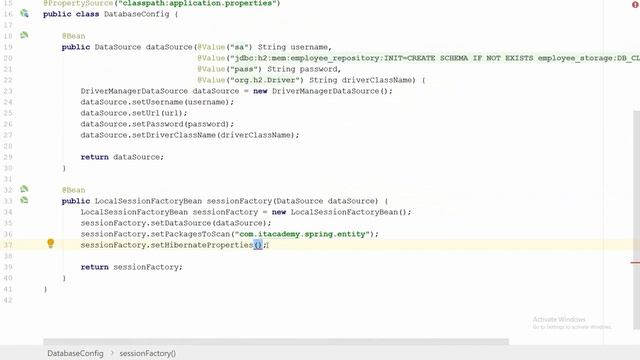Select sessionFactory() in the breadcrumb bar

[x=147, y=353]
